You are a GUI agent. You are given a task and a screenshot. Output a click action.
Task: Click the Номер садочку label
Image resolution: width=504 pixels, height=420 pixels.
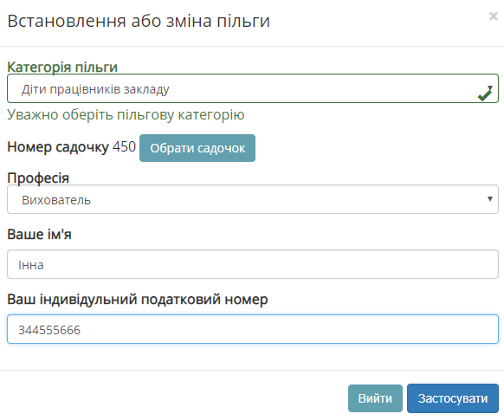click(58, 147)
